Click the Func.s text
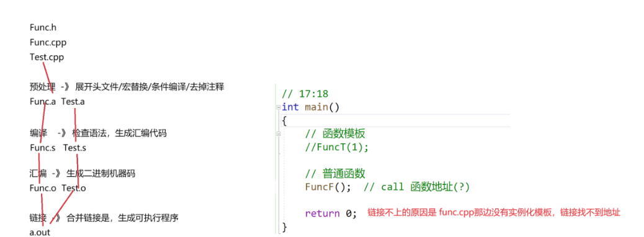The width and height of the screenshot is (644, 237). [42, 148]
